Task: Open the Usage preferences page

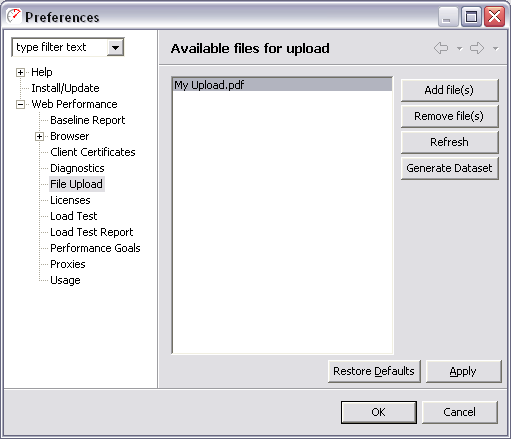Action: [x=65, y=280]
